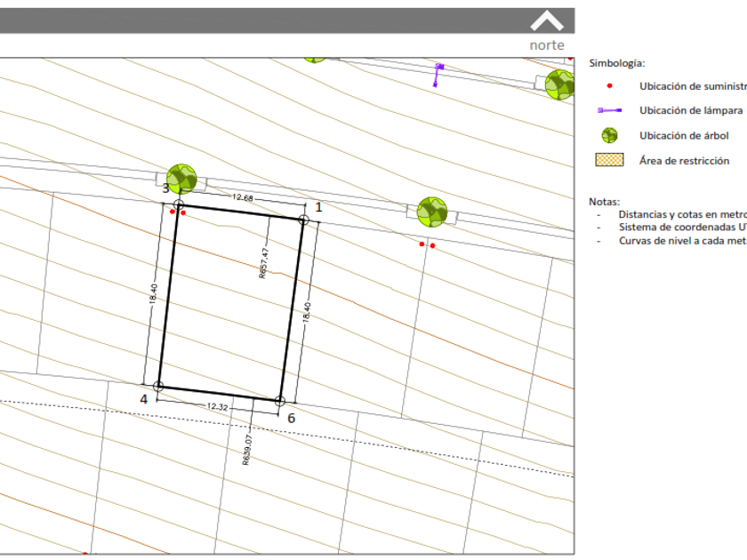Select the "Sistema de coordenadas" note
Viewport: 747px width, 560px height.
point(677,228)
